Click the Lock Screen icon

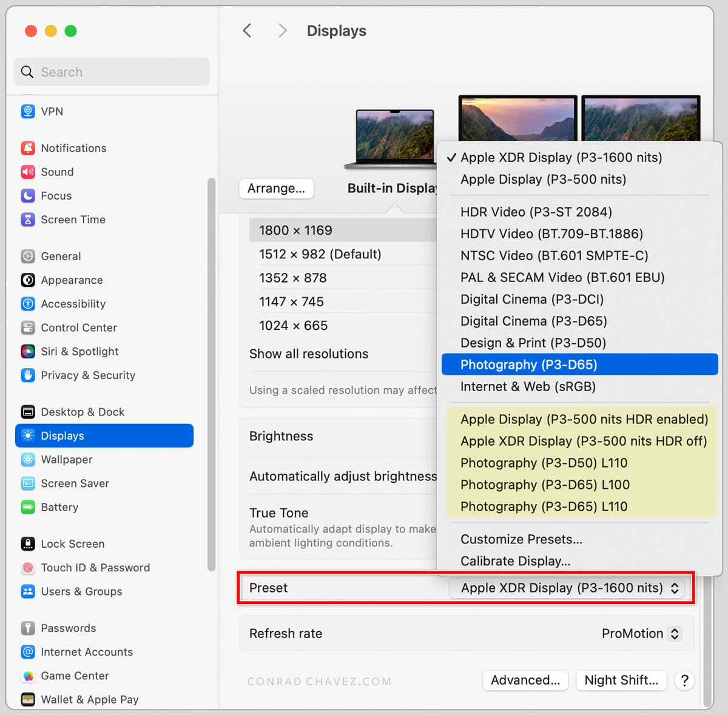pyautogui.click(x=28, y=544)
